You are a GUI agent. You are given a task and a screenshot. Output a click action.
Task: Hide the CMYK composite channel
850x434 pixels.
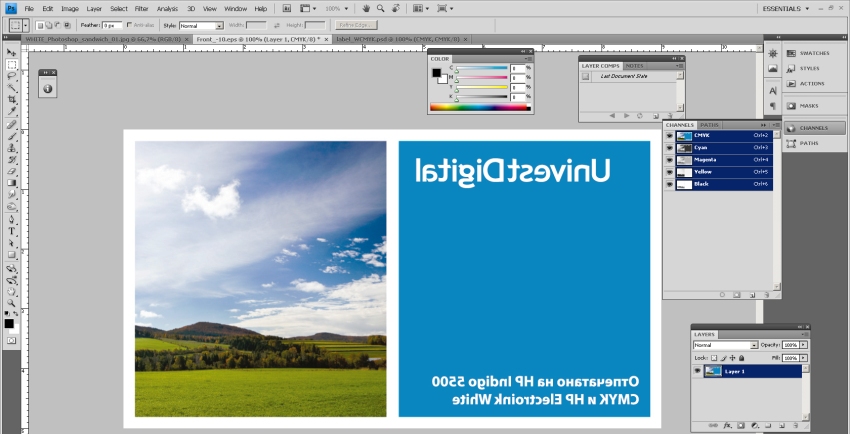[669, 135]
